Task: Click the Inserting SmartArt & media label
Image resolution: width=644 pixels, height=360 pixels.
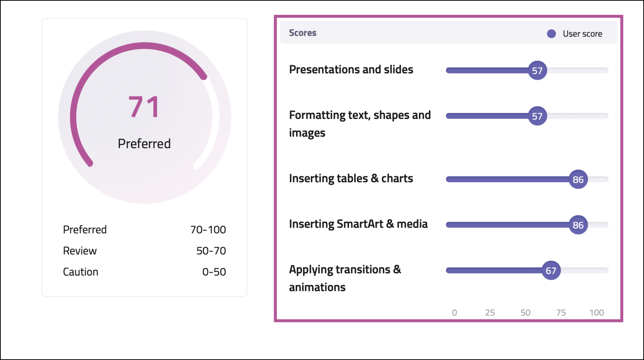Action: coord(358,224)
